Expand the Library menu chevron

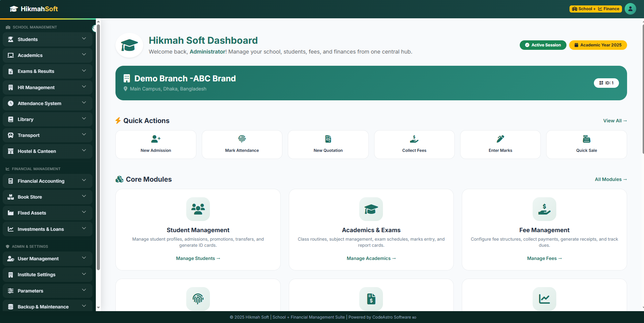[x=84, y=119]
